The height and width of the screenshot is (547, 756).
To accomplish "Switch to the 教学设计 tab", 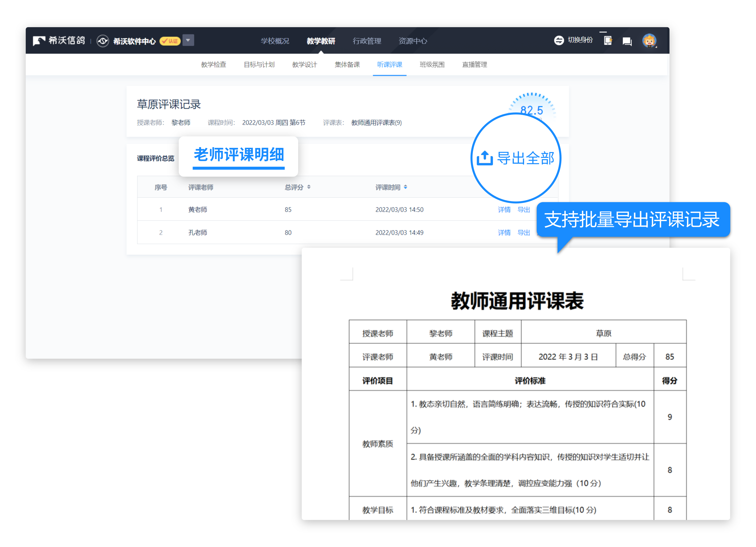I will click(305, 65).
